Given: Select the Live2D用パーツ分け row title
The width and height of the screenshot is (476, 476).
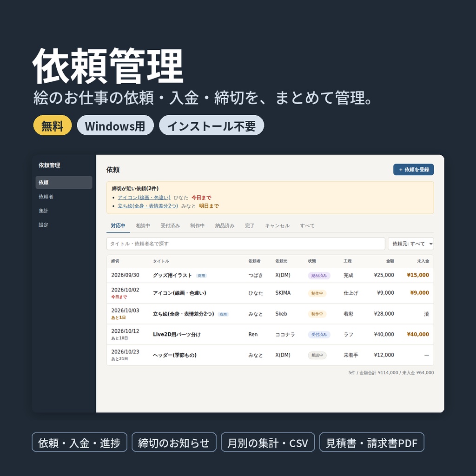Looking at the screenshot, I should (177, 334).
